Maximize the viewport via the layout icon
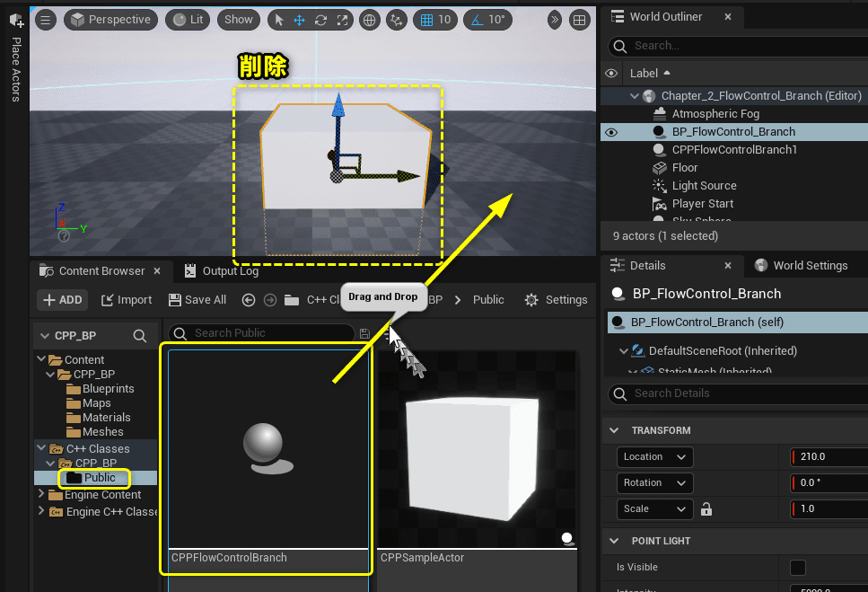This screenshot has height=592, width=868. [x=579, y=21]
